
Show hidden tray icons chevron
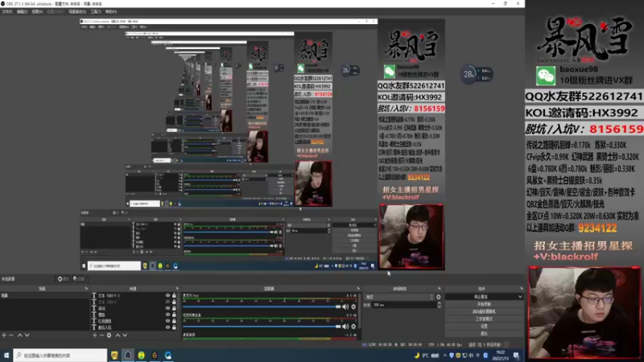[445, 356]
